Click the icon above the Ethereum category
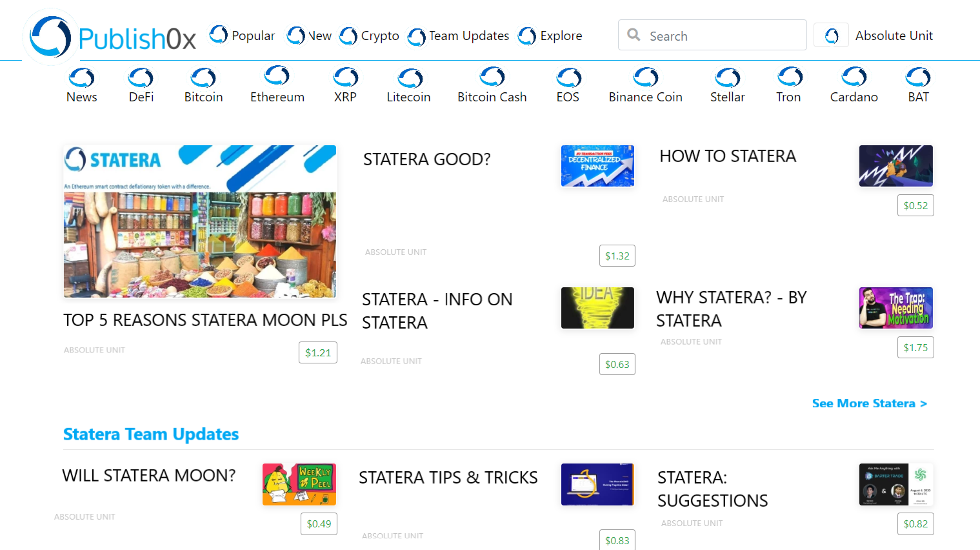 point(277,76)
